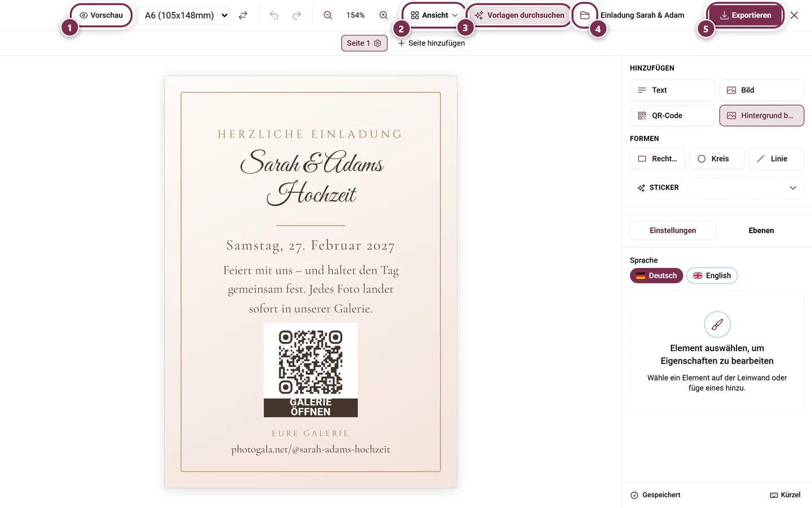Image resolution: width=812 pixels, height=508 pixels.
Task: Select the GALERIE ÖFFNEN label under the QR code
Action: point(311,407)
